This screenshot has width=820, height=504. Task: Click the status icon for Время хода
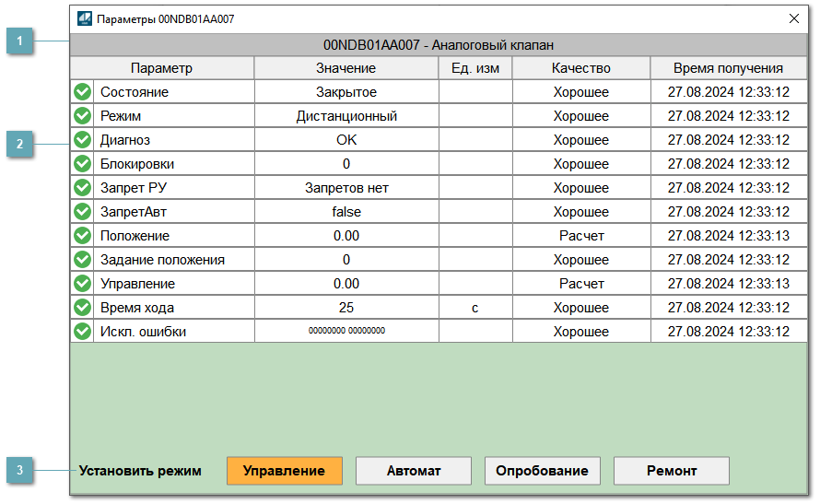(82, 308)
